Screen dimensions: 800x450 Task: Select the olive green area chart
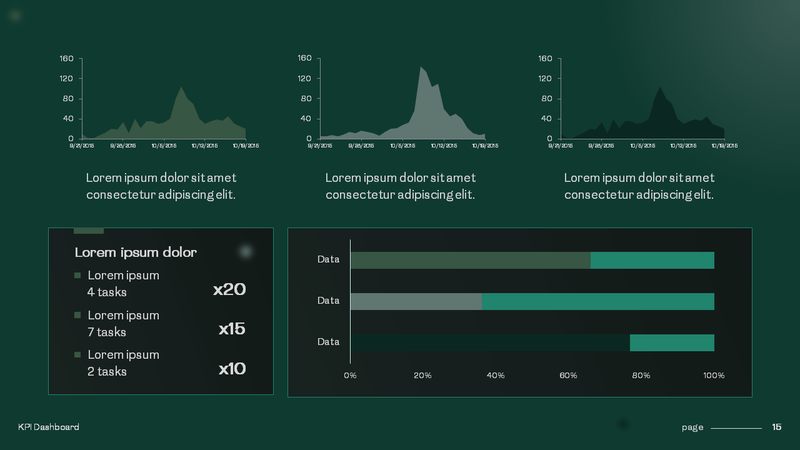(x=164, y=113)
